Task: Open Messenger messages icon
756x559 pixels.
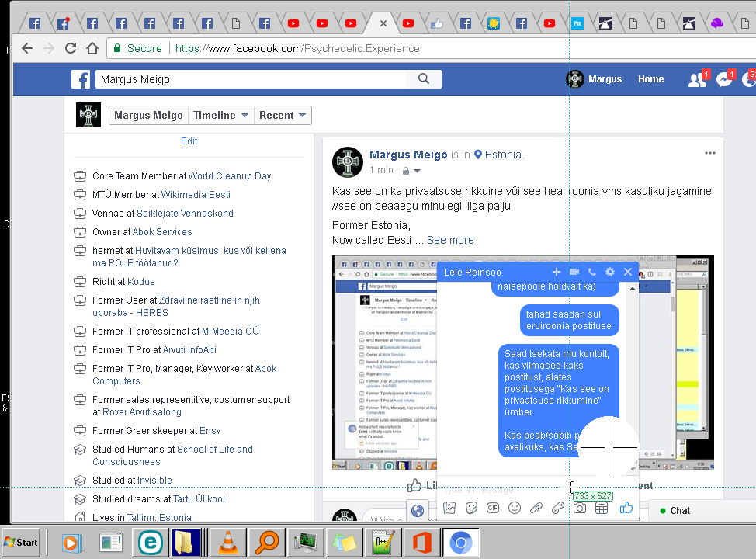Action: [724, 80]
